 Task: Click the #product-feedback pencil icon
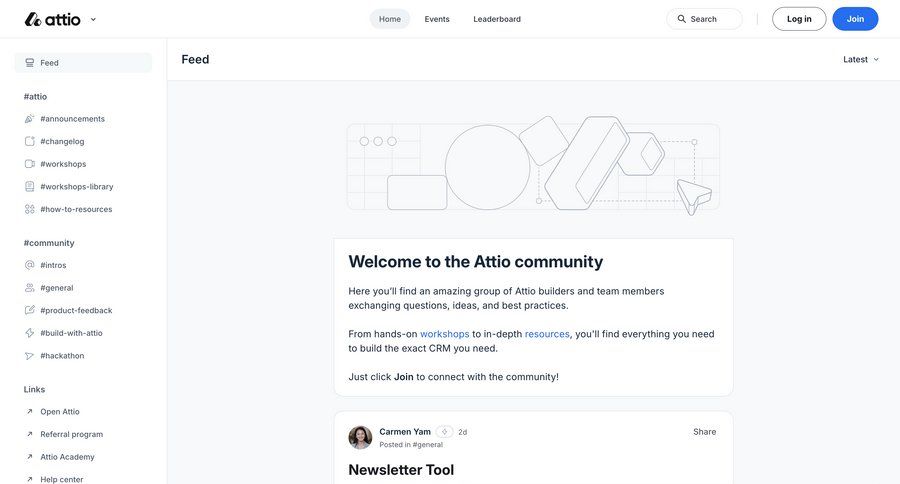click(30, 310)
